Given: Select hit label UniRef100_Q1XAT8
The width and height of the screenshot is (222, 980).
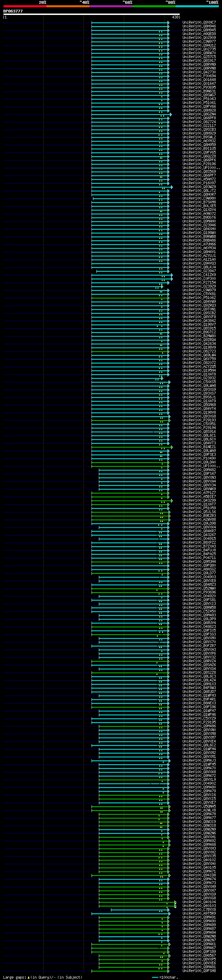Looking at the screenshot, I should pos(199,374).
